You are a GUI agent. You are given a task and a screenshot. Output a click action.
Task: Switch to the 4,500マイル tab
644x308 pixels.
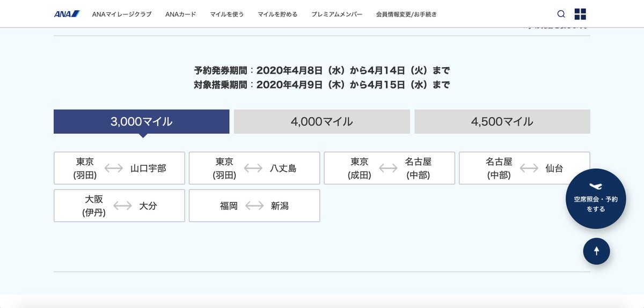click(x=502, y=122)
